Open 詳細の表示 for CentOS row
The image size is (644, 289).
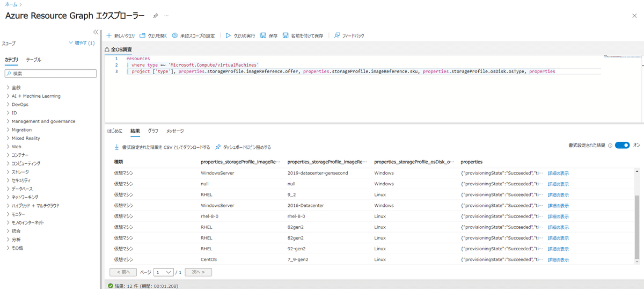click(558, 259)
